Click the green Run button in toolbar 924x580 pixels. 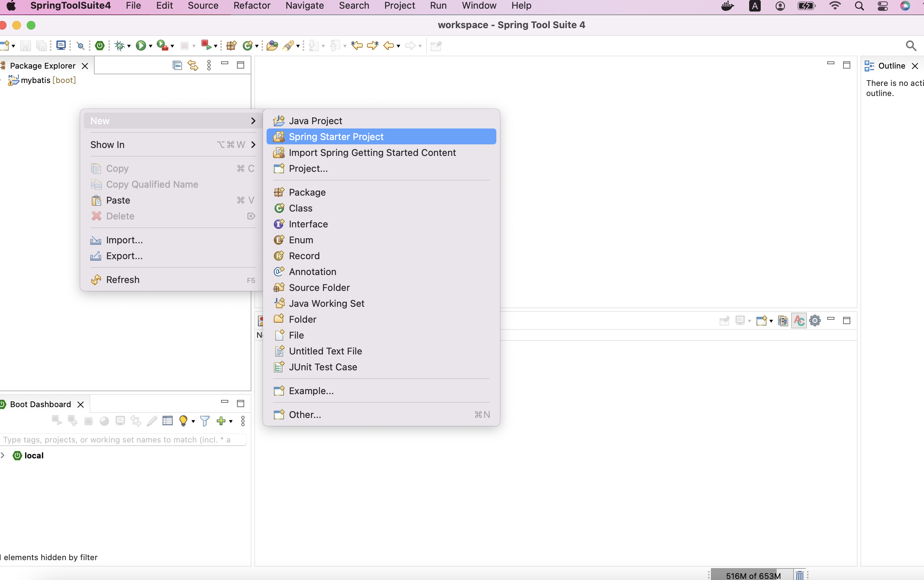[x=141, y=46]
